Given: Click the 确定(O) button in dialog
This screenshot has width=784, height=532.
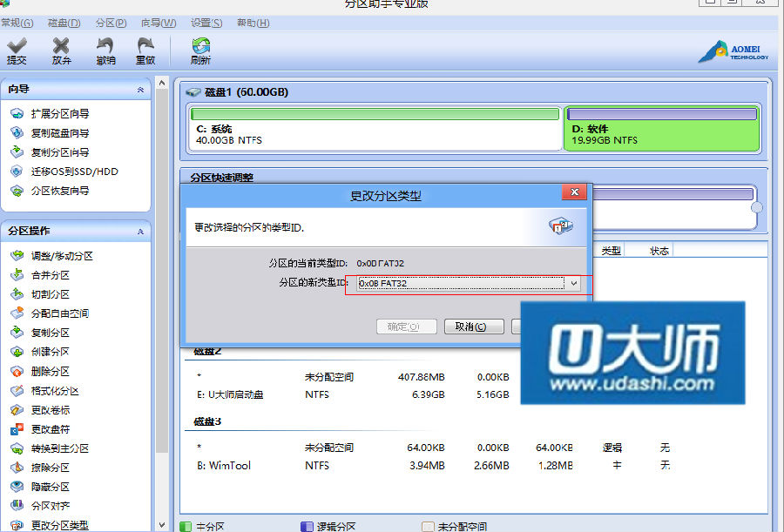Looking at the screenshot, I should 405,327.
